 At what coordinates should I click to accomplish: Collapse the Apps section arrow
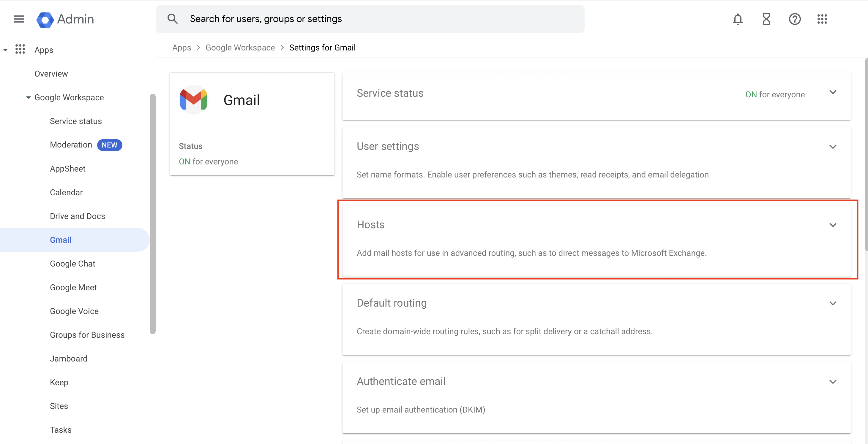click(5, 50)
